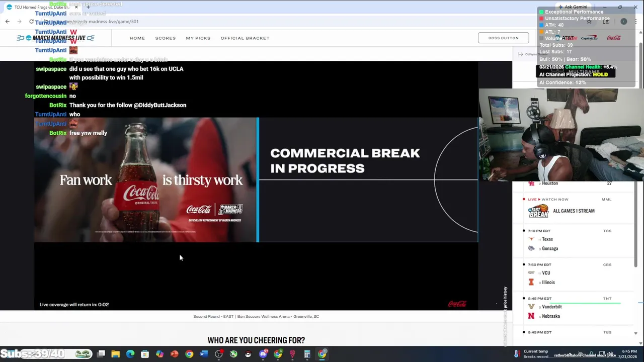Click the Capital One sponsor logo

click(589, 38)
